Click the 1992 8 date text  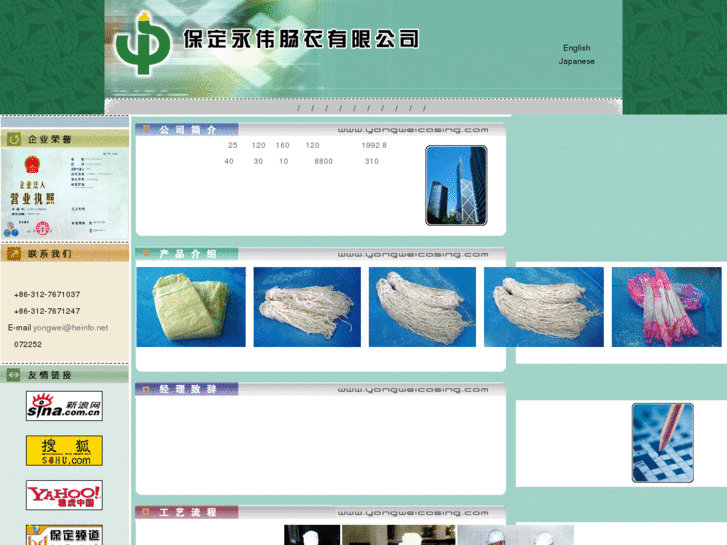374,145
